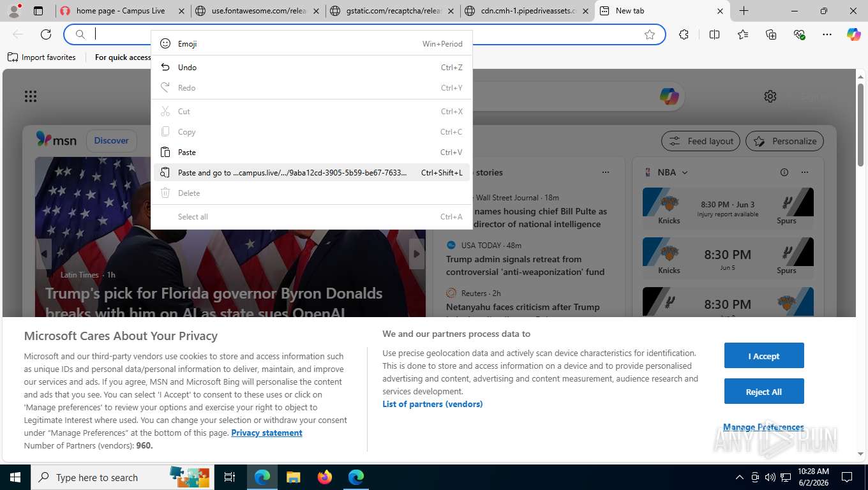
Task: Open the Copilot sidebar icon
Action: (x=853, y=34)
